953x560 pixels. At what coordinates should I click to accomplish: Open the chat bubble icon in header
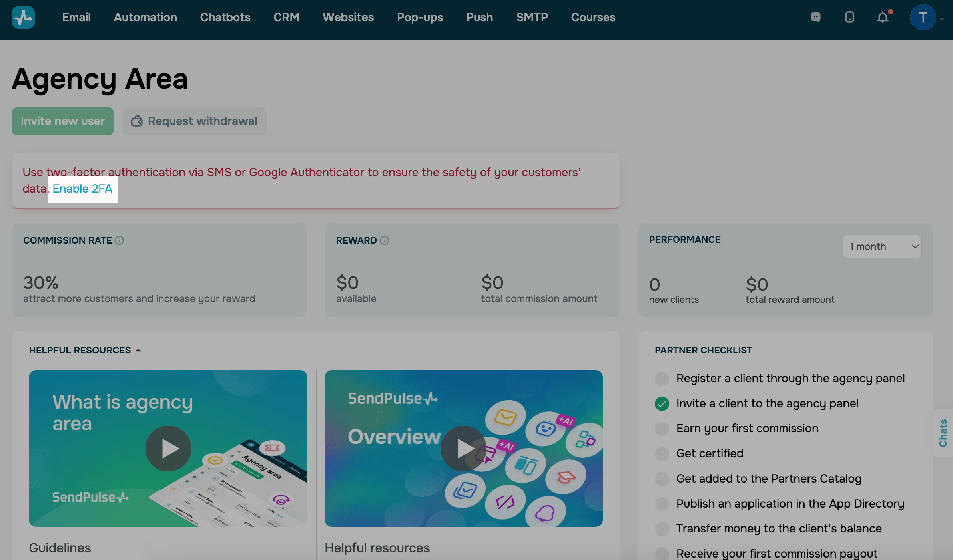[815, 18]
